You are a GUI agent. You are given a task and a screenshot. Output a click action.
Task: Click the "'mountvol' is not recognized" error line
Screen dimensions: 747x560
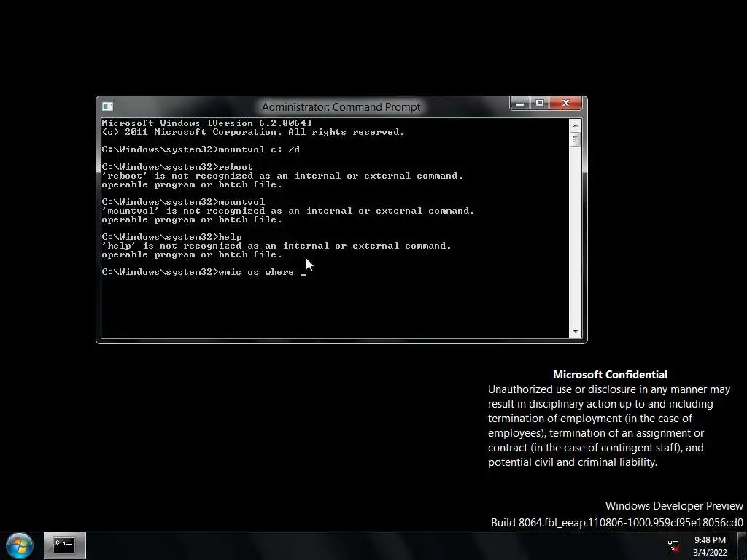click(x=287, y=211)
